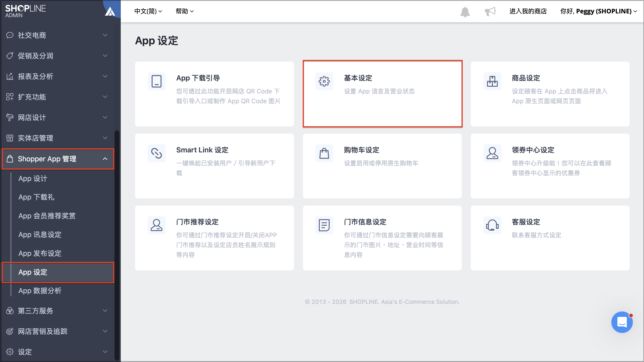Click the 基本设定 gear icon
Screen dimensions: 644x362
pyautogui.click(x=324, y=81)
